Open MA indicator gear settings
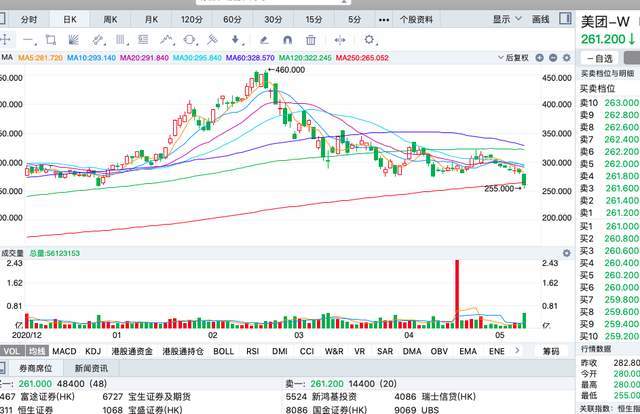Image resolution: width=640 pixels, height=414 pixels. pyautogui.click(x=567, y=58)
